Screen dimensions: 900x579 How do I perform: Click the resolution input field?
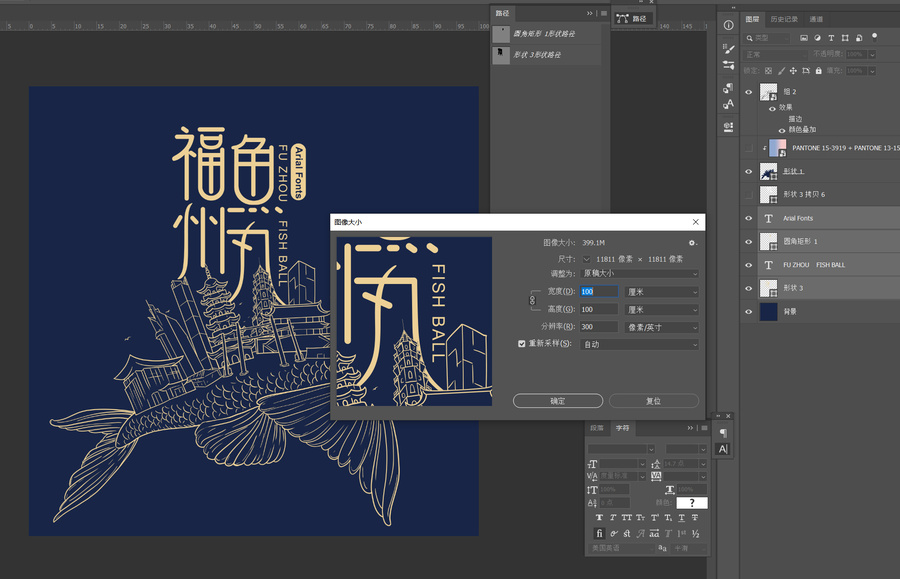[x=599, y=327]
